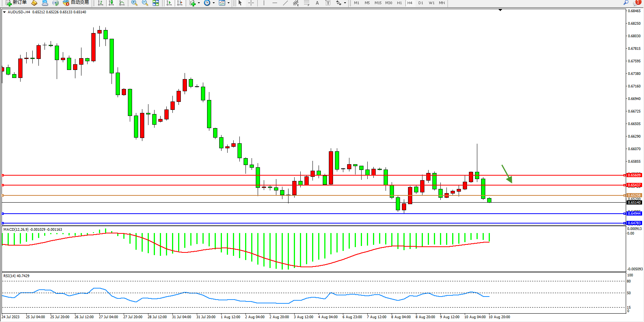Switch chart to line chart mode
Viewport: 644px width, 322px height.
coord(122,3)
